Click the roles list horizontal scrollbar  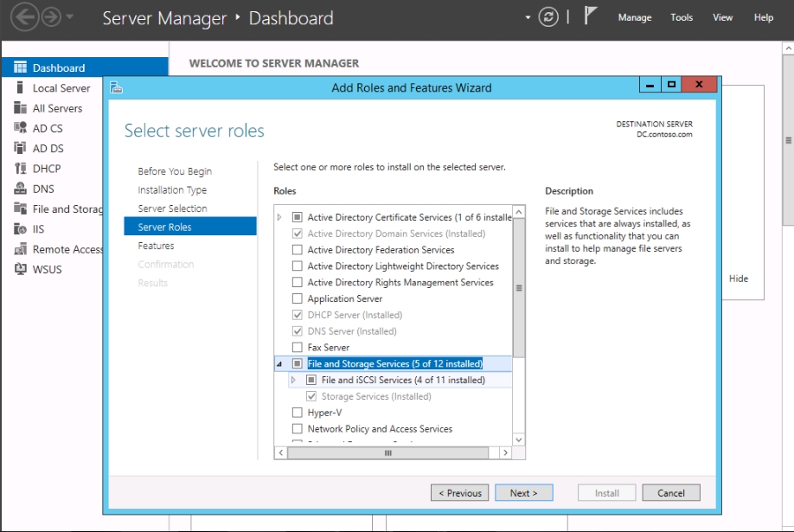coord(387,452)
